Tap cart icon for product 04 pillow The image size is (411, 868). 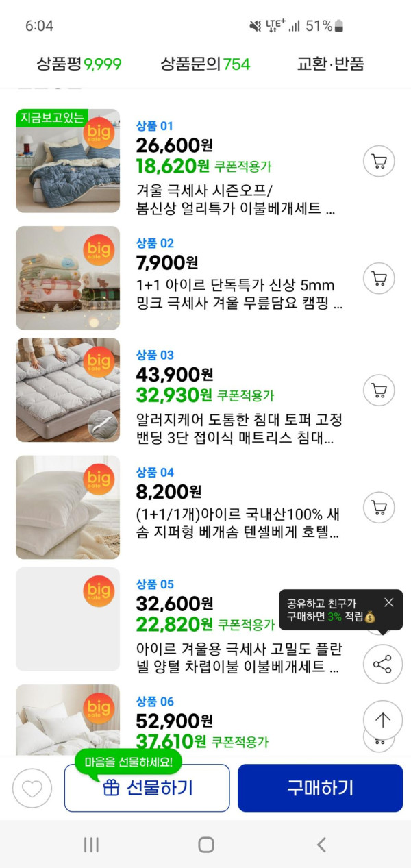(x=379, y=508)
